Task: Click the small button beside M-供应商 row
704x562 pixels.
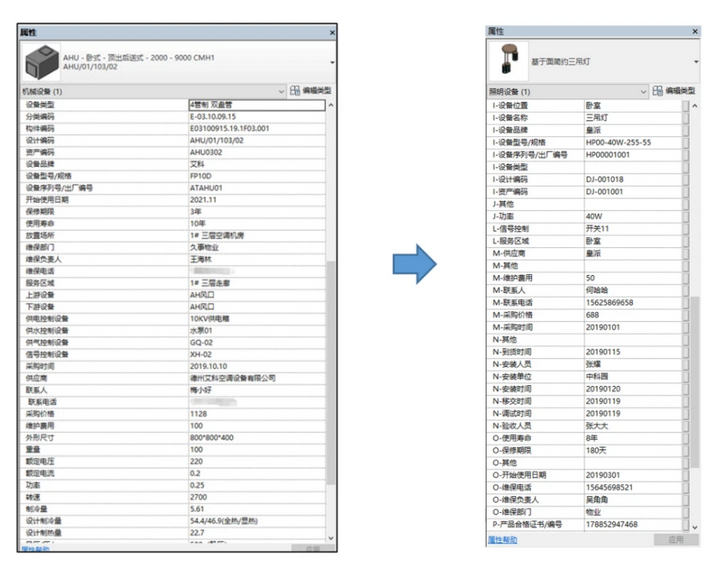Action: 685,253
